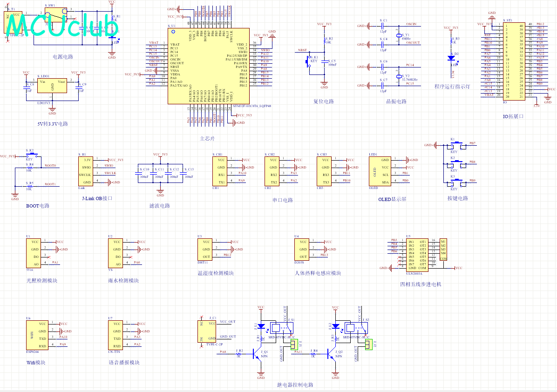557x392 pixels.
Task: Click the '雨水检测模块' caption
Action: pos(123,281)
